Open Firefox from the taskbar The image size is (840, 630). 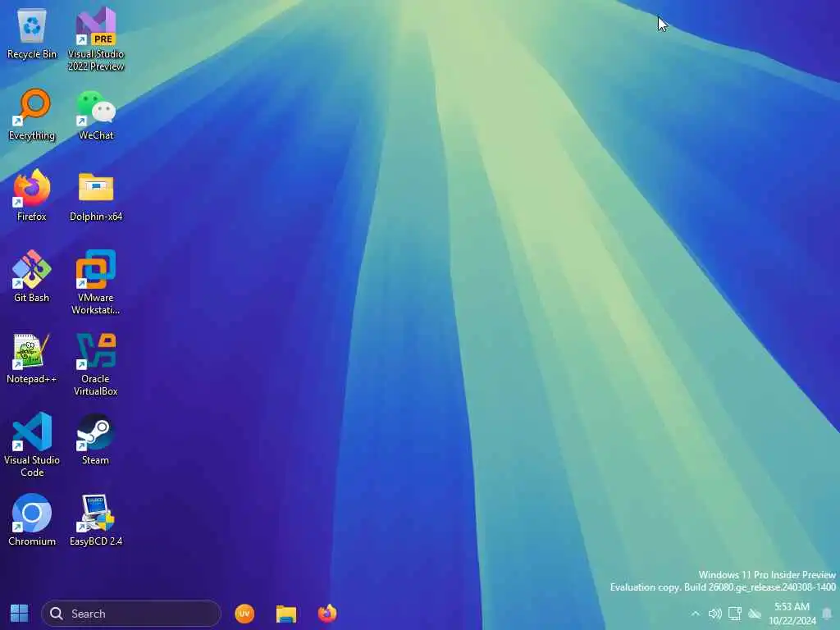pyautogui.click(x=327, y=614)
